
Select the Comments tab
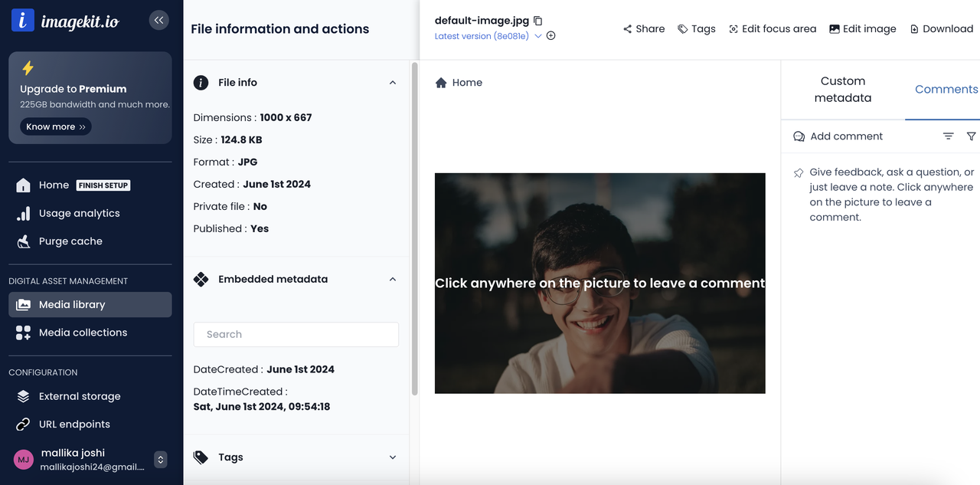pyautogui.click(x=946, y=90)
